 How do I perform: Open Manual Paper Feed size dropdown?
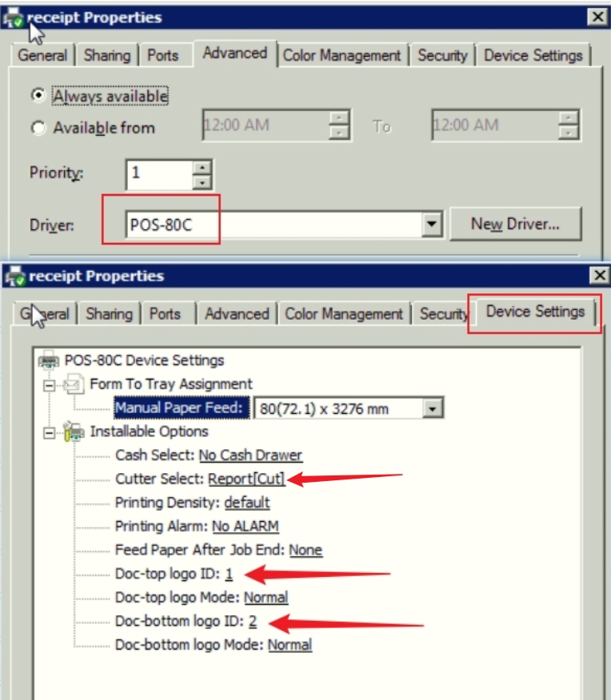coord(433,408)
